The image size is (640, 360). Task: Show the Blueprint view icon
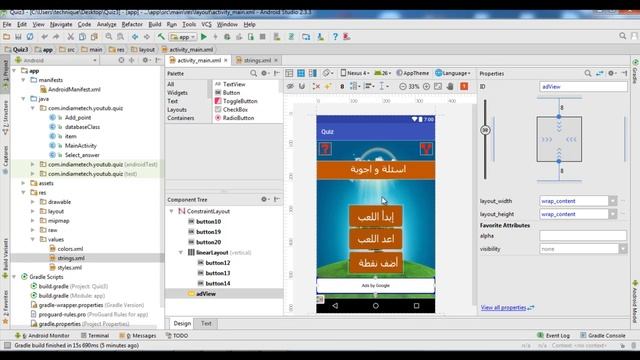301,73
